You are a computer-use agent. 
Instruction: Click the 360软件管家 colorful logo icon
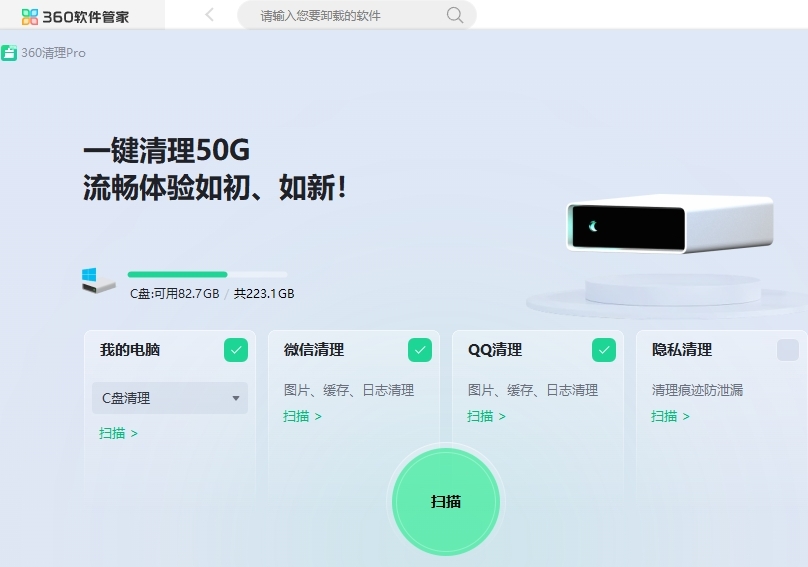pos(30,16)
